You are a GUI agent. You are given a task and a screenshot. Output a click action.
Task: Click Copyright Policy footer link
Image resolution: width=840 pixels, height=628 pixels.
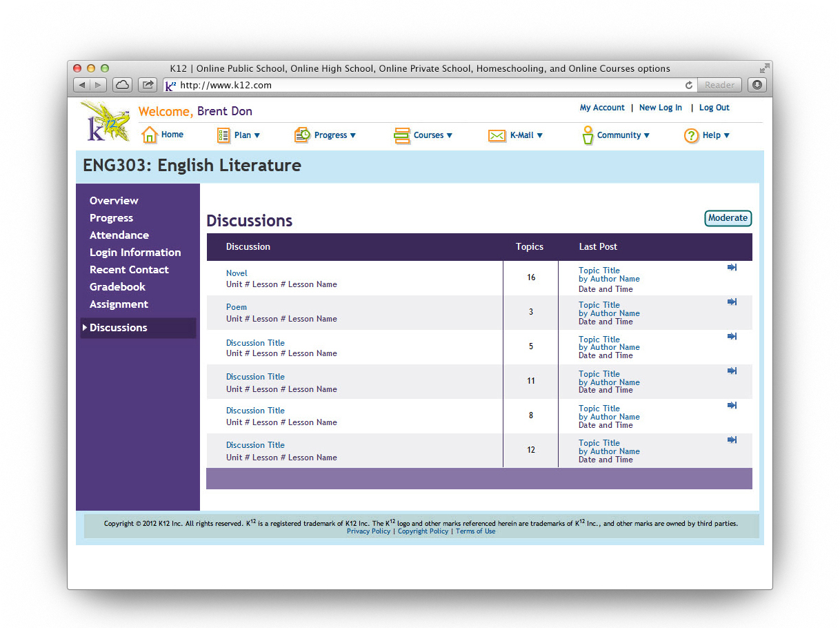[423, 531]
